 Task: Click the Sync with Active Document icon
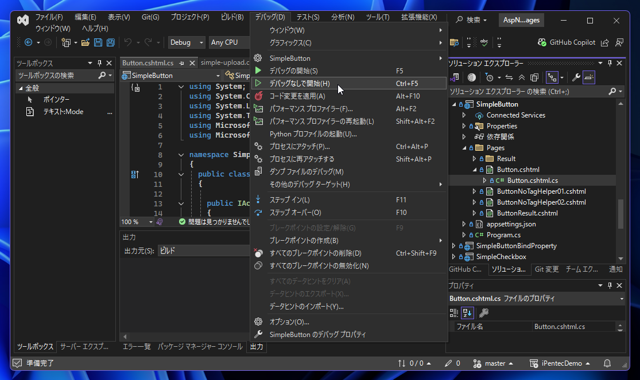[509, 77]
